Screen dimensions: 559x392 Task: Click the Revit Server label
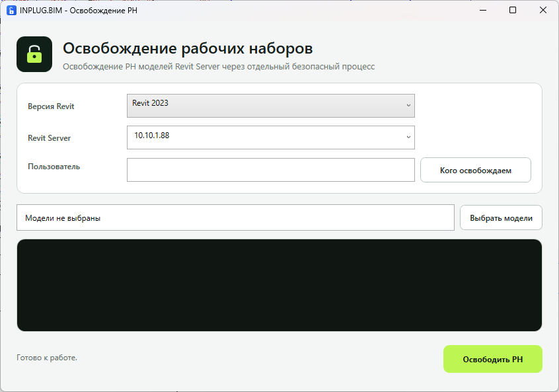[49, 138]
